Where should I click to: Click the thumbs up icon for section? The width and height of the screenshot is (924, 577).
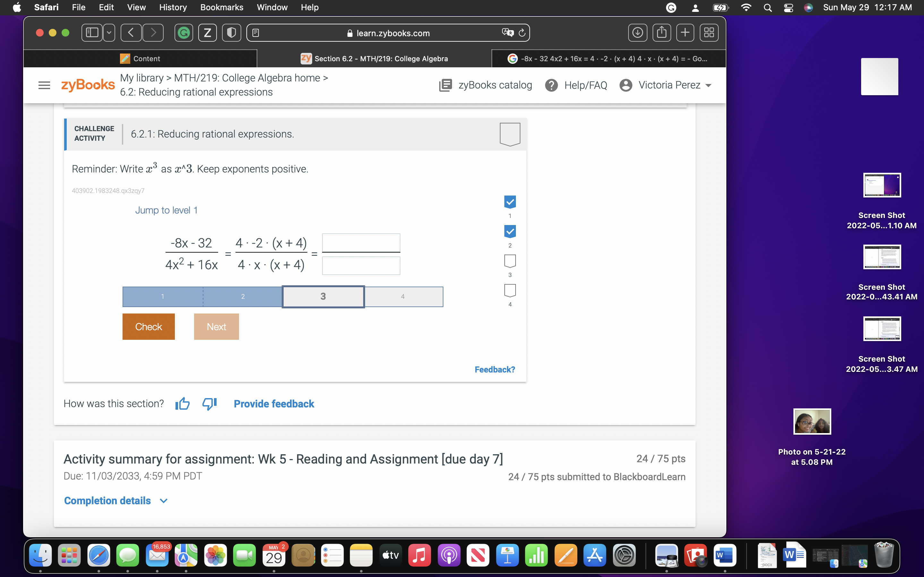point(183,404)
